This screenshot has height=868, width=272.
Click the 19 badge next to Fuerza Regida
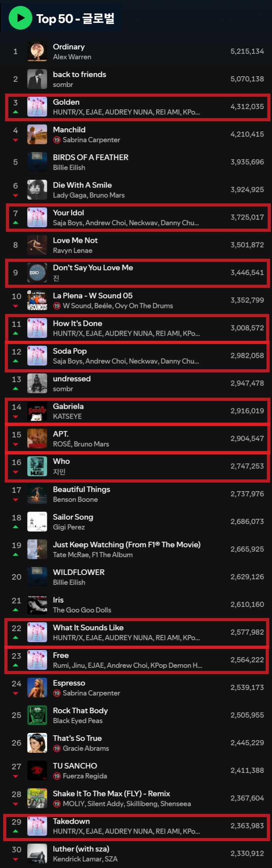57,776
